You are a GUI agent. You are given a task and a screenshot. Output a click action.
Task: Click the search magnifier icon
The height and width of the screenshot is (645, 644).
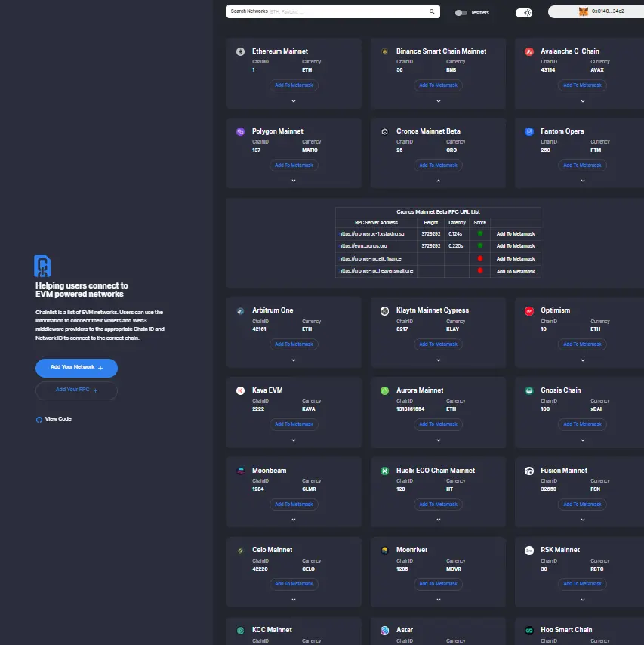432,11
